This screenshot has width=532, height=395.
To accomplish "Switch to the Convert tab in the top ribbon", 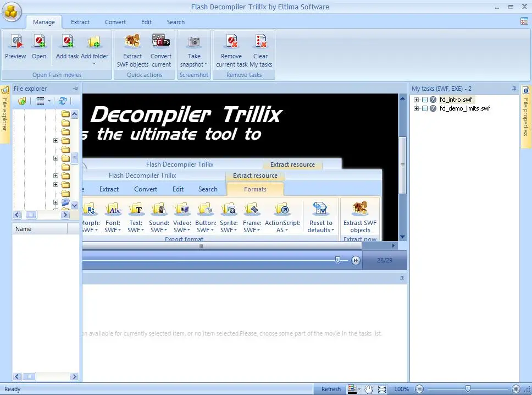I will (115, 22).
